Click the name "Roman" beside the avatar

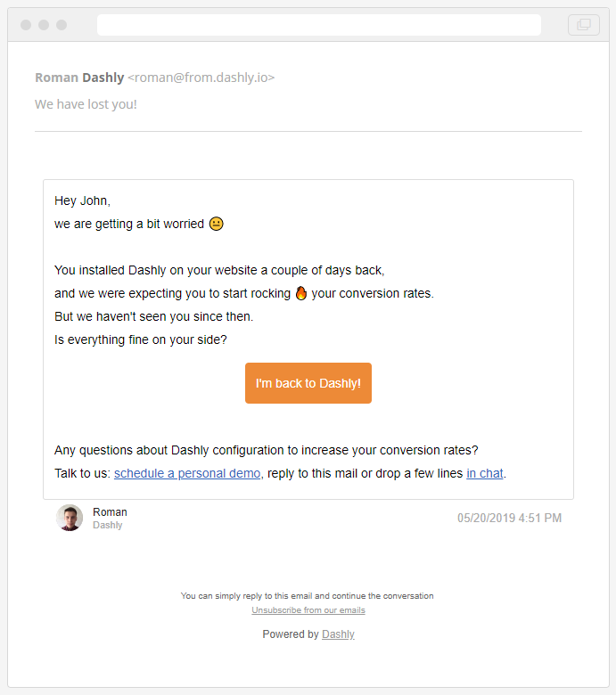click(x=110, y=512)
